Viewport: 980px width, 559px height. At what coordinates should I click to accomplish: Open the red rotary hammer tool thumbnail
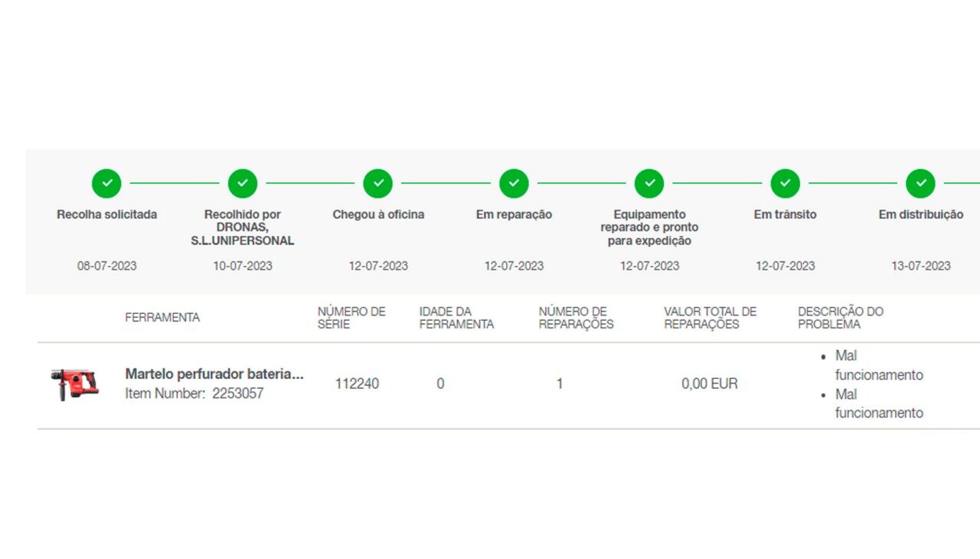pos(75,384)
